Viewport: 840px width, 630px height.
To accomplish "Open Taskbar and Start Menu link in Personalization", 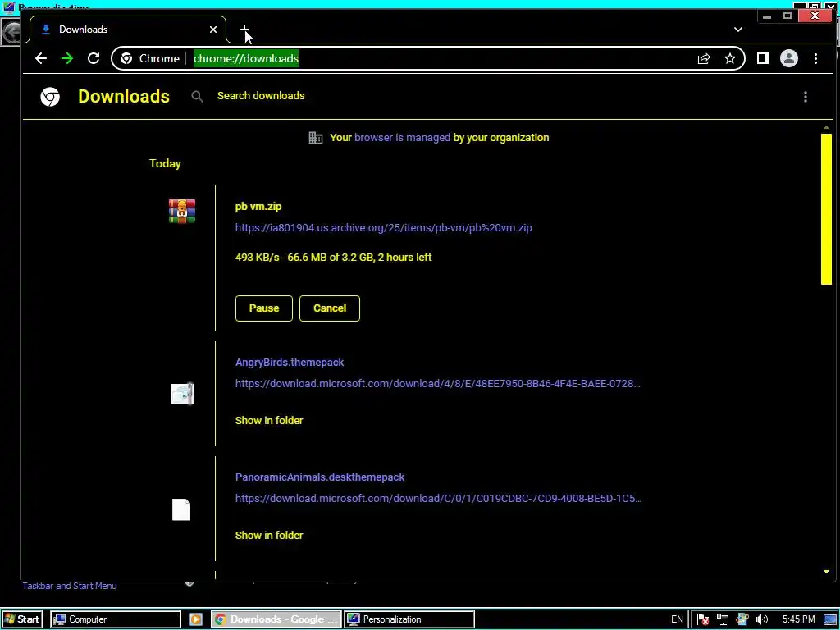I will tap(70, 586).
